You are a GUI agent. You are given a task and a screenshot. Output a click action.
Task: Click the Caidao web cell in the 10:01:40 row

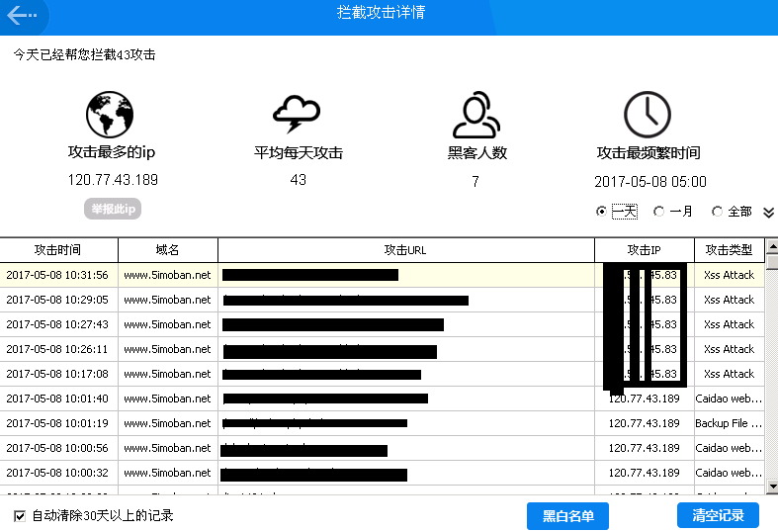click(729, 399)
